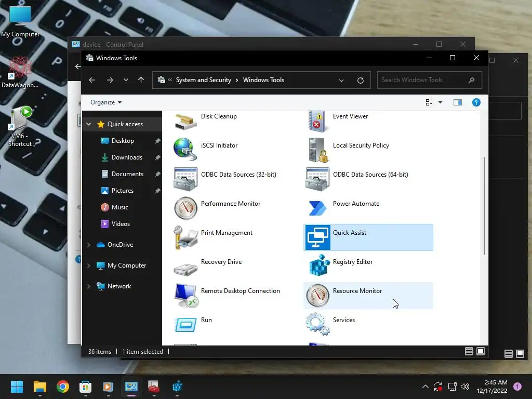Screen dimensions: 532x399
Task: Collapse the Quick access tree node
Action: coord(89,124)
